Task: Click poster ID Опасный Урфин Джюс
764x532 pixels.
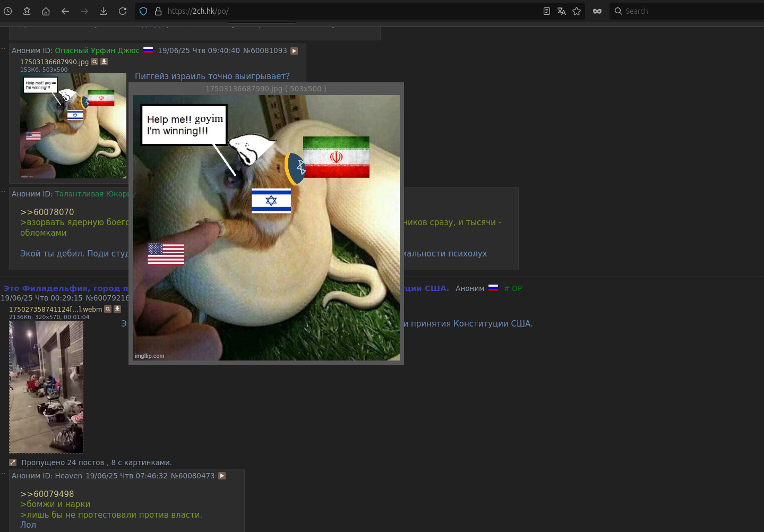Action: (x=97, y=50)
